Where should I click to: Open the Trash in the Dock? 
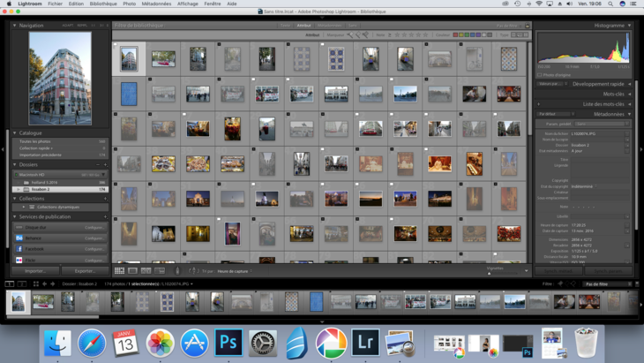[x=586, y=343]
